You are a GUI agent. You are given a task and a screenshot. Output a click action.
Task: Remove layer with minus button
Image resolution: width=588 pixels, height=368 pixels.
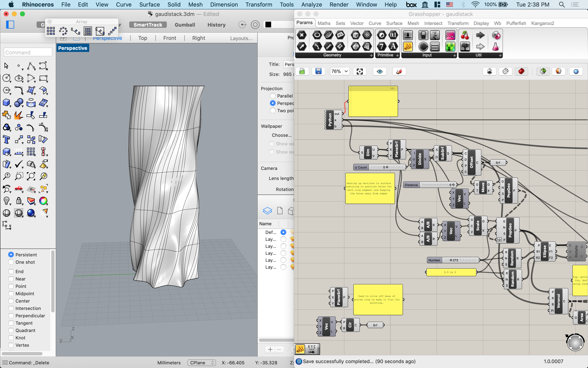[x=279, y=350]
